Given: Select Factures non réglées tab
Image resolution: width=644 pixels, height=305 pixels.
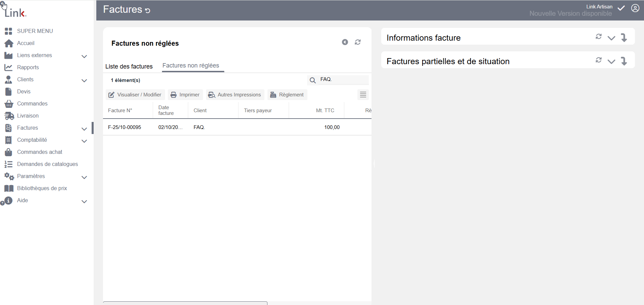Looking at the screenshot, I should coord(191,66).
